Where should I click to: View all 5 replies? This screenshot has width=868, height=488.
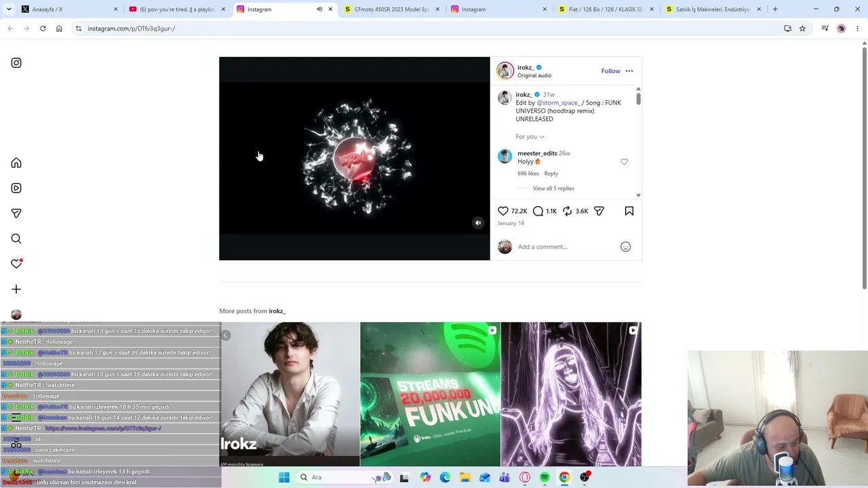pyautogui.click(x=553, y=188)
